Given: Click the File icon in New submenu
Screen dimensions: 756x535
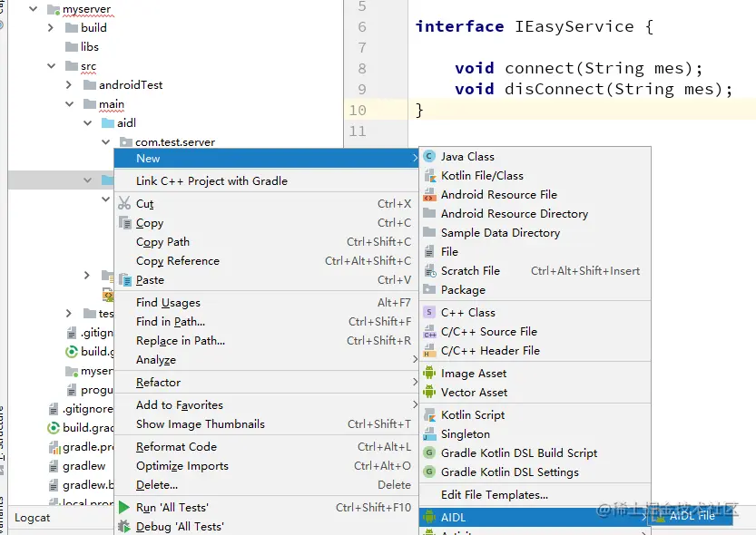Looking at the screenshot, I should (429, 251).
